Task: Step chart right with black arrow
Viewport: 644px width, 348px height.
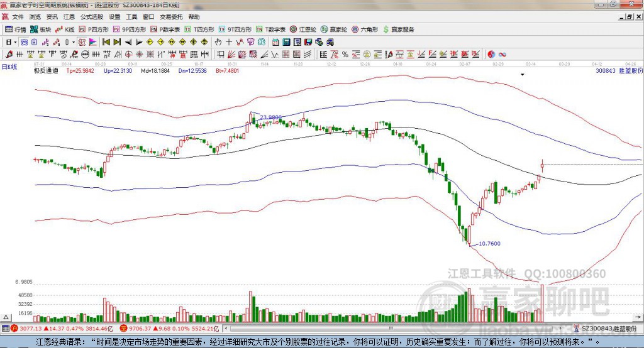Action: click(139, 42)
